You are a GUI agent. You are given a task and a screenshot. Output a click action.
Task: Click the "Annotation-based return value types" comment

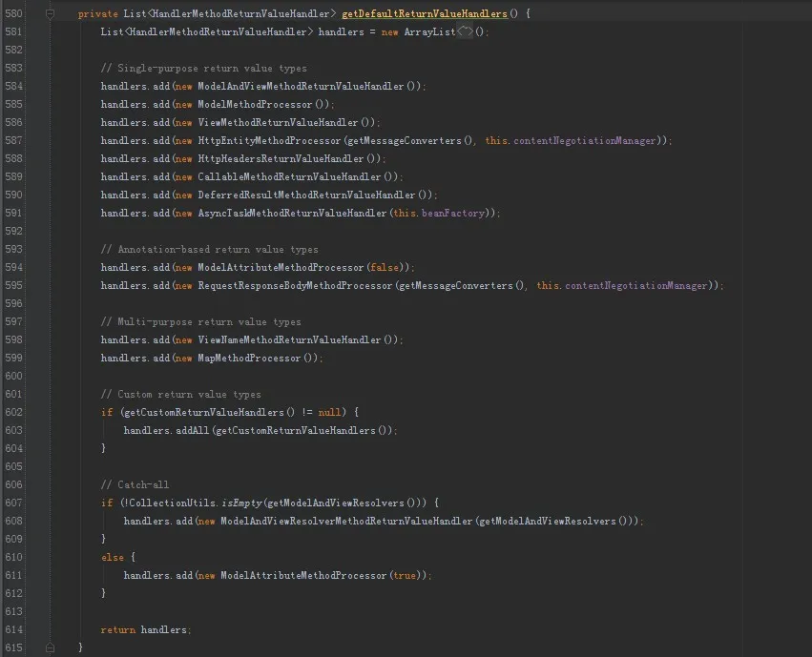[209, 250]
